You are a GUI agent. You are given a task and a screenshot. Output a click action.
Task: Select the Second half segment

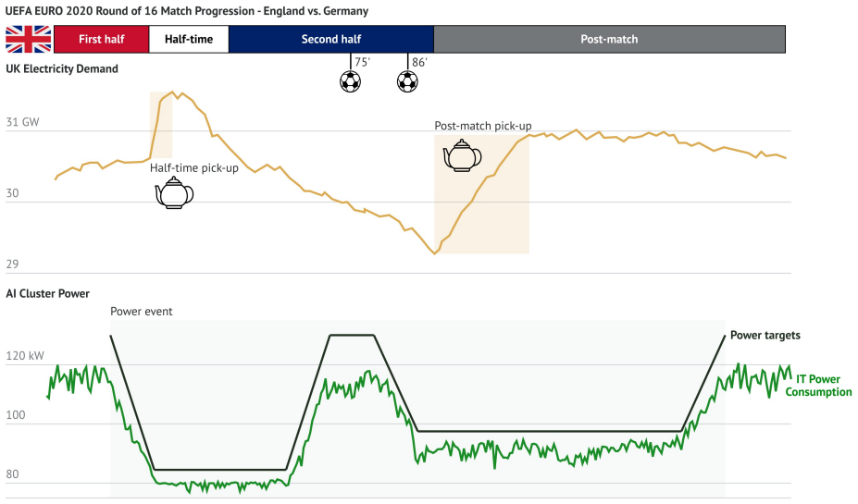[331, 40]
